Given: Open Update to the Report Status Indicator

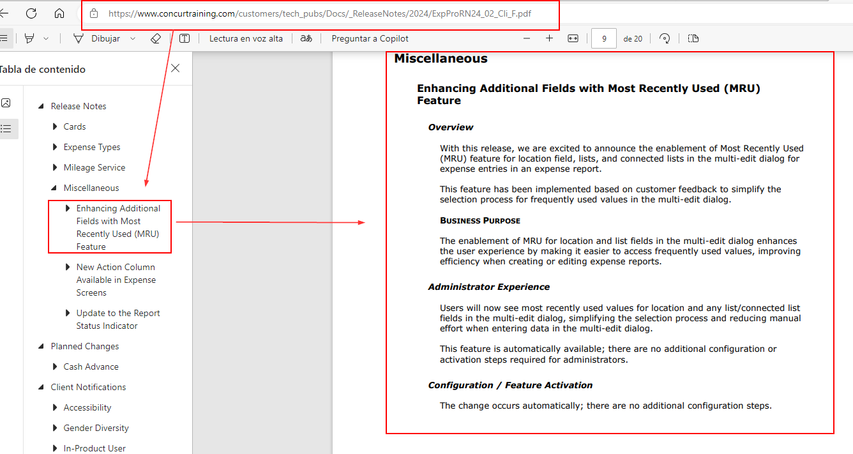Looking at the screenshot, I should point(118,320).
